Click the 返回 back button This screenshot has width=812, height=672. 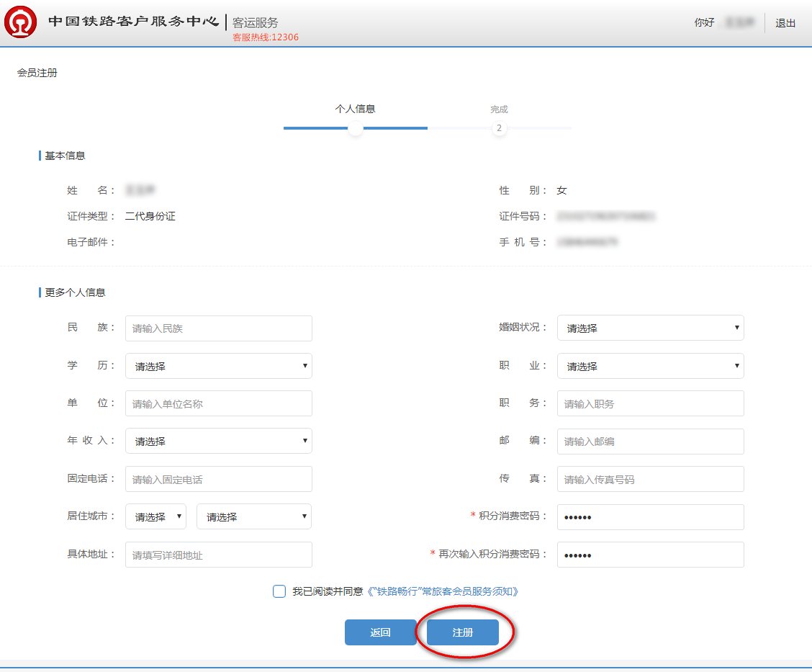(380, 632)
